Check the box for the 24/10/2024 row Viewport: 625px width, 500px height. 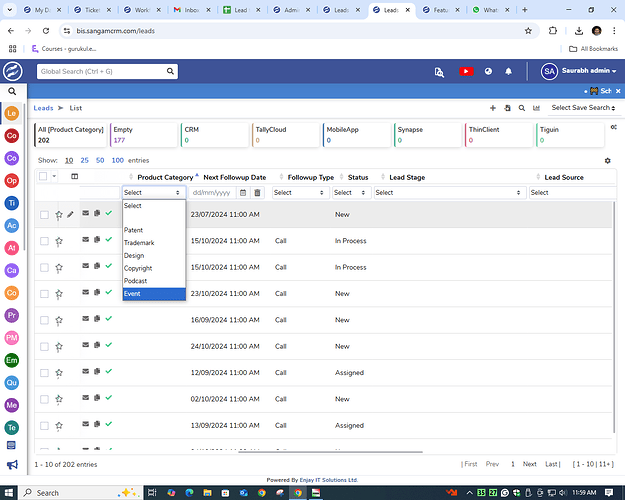44,346
